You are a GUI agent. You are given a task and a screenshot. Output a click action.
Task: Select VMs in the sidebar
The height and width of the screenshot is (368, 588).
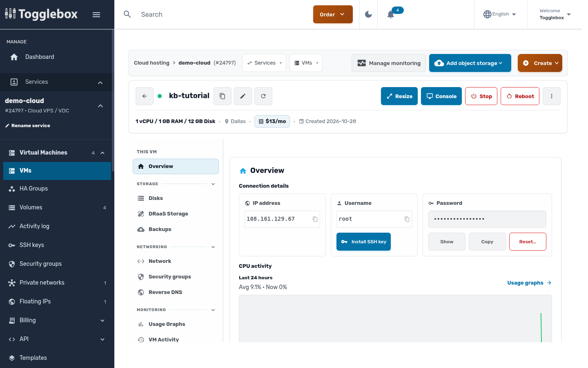57,171
